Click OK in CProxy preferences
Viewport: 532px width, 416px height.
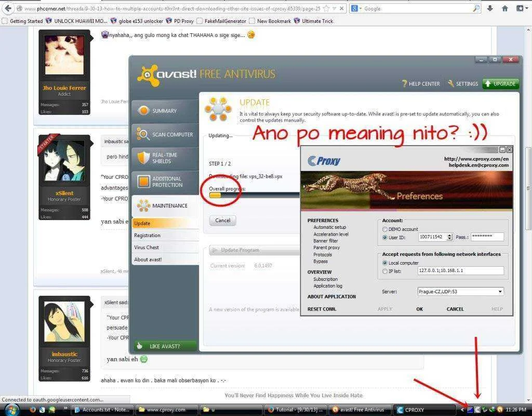click(x=419, y=309)
